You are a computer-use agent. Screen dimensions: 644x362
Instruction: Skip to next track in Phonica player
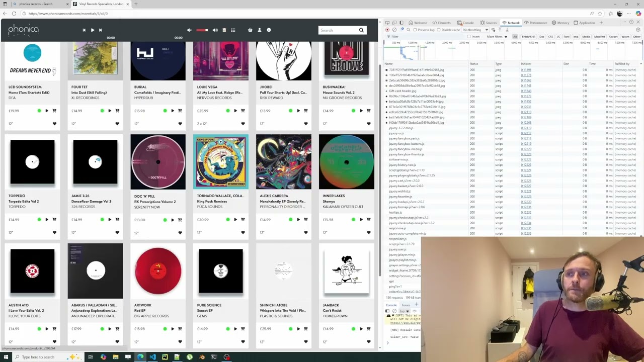pos(100,30)
